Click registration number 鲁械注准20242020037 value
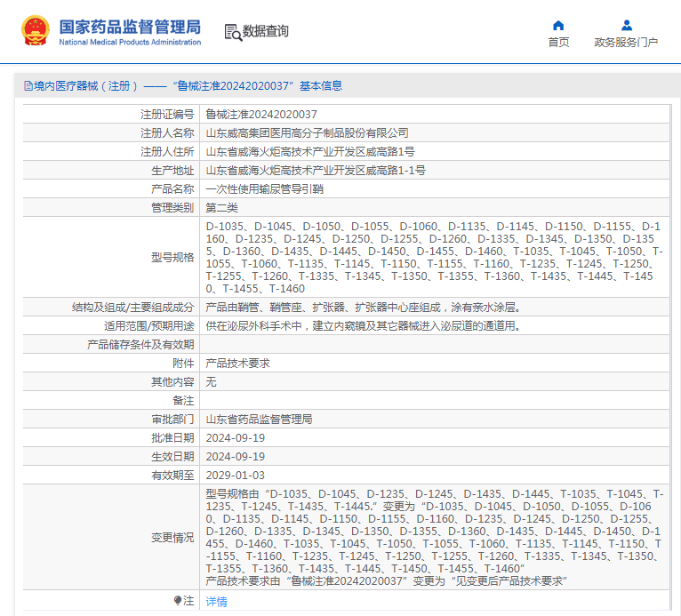Viewport: 681px width, 616px height. click(261, 115)
